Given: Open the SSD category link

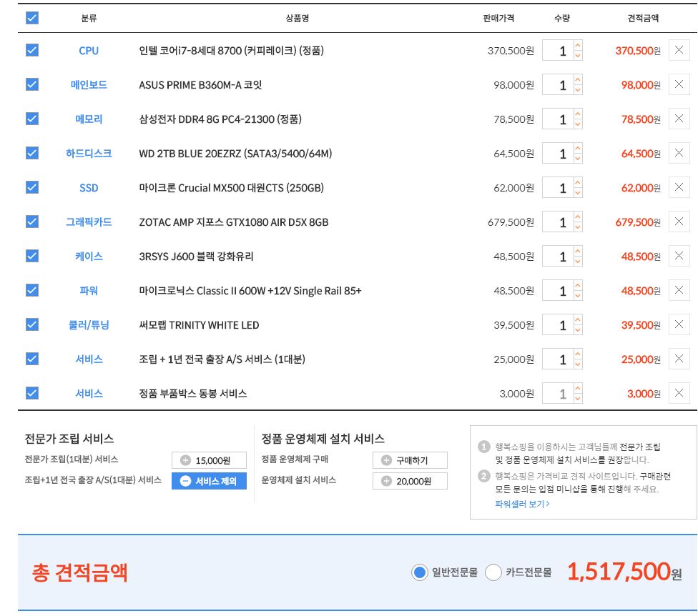Looking at the screenshot, I should (89, 188).
